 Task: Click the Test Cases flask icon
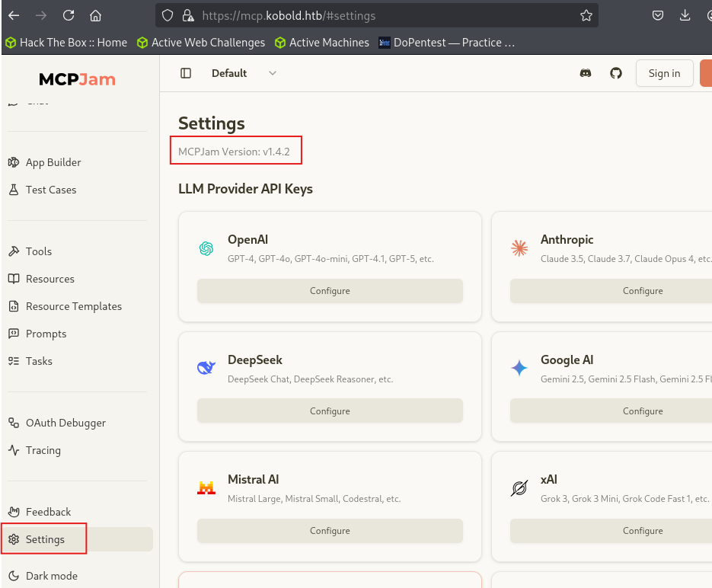tap(14, 190)
